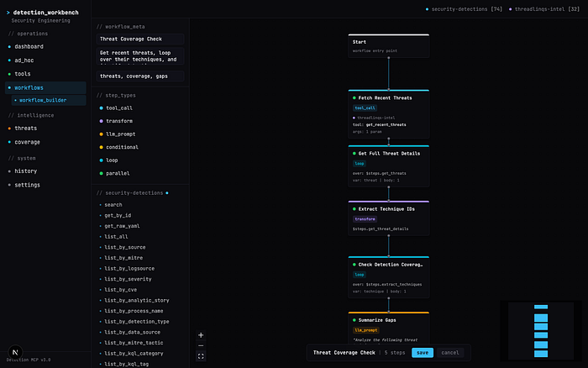Add a tool_call step type

click(140, 108)
